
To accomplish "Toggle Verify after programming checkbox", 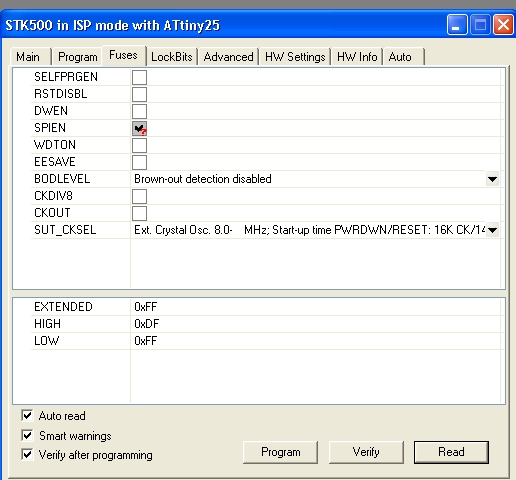I will point(27,454).
